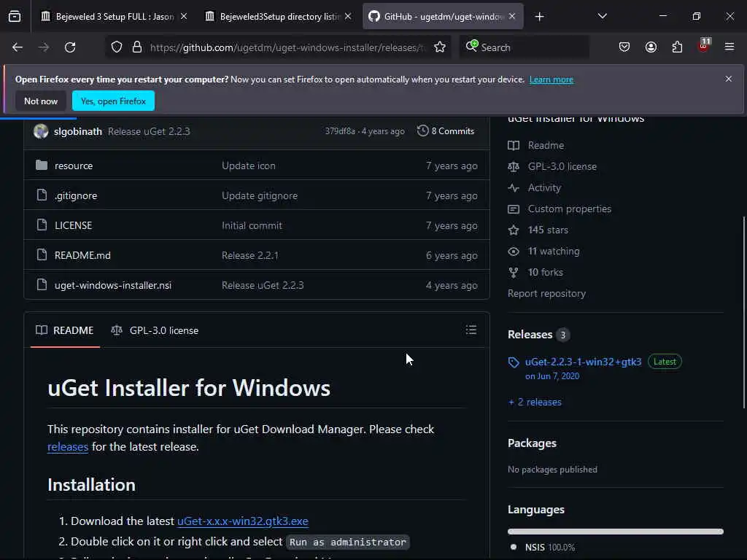
Task: Open the Update icon commit message
Action: coord(248,166)
